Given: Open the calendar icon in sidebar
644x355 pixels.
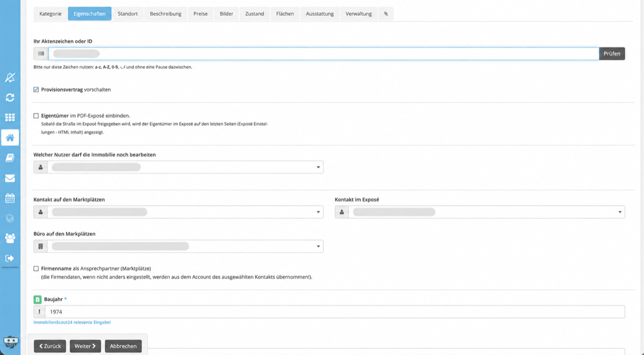Looking at the screenshot, I should (10, 198).
